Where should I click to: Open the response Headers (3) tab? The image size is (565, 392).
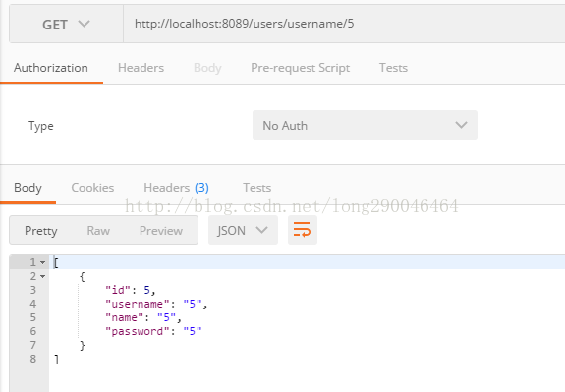(176, 188)
